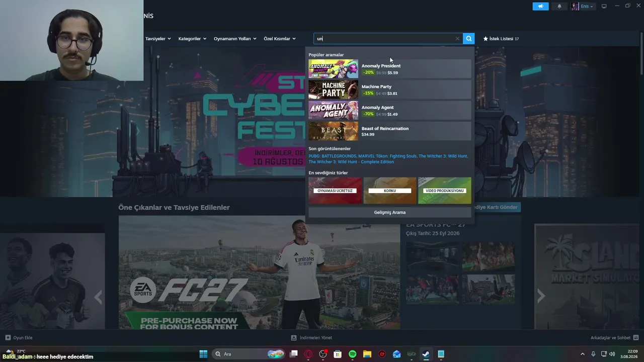
Task: Open the Tavsiyeler dropdown menu
Action: [x=158, y=39]
